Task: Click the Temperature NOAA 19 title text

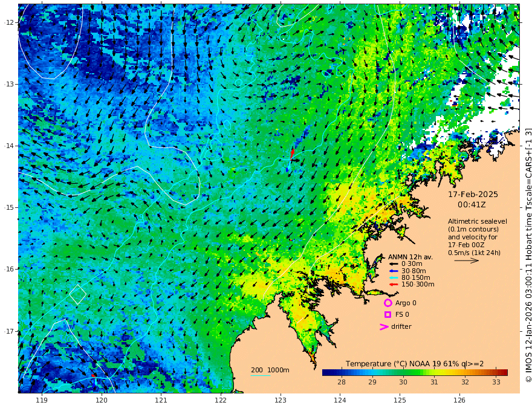Action: click(x=415, y=364)
